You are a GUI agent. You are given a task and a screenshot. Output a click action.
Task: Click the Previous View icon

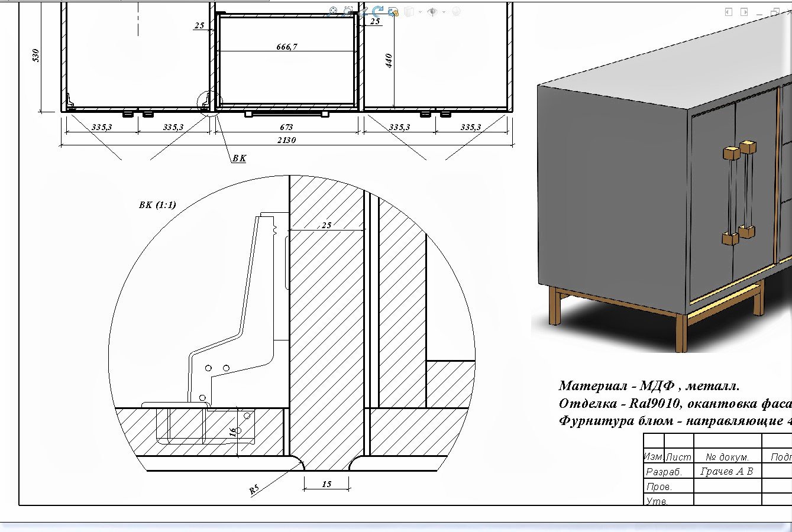tap(363, 11)
